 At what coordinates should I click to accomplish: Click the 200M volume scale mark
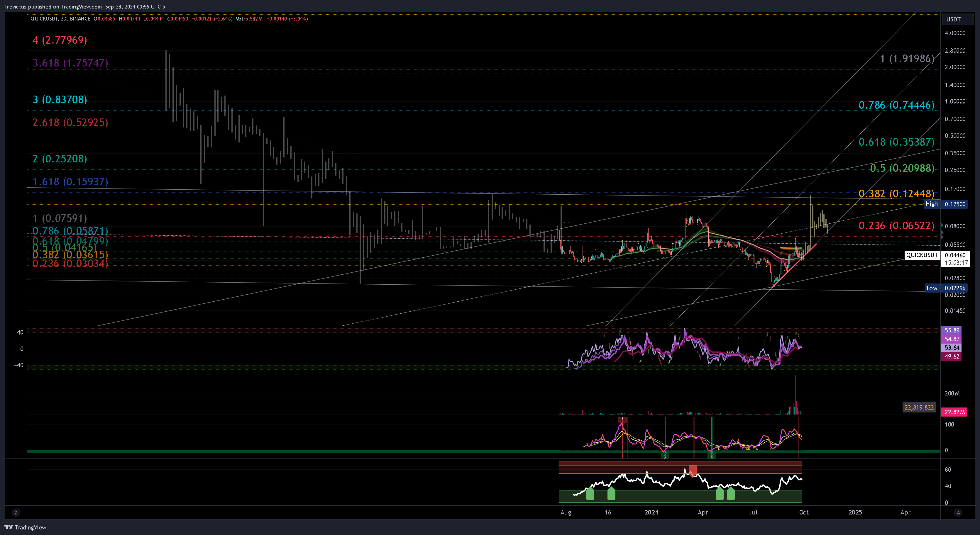click(x=952, y=393)
